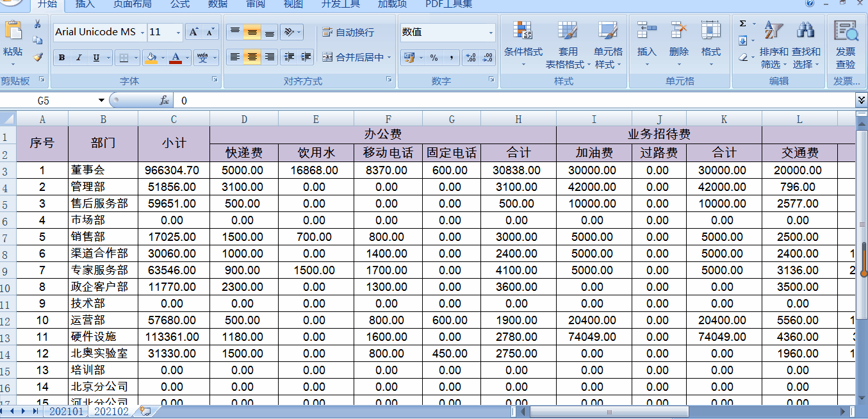Switch to the 插入 ribbon tab

click(x=85, y=4)
